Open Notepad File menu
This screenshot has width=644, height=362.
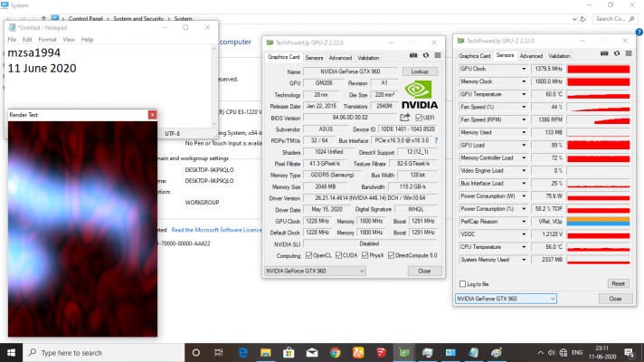coord(12,40)
